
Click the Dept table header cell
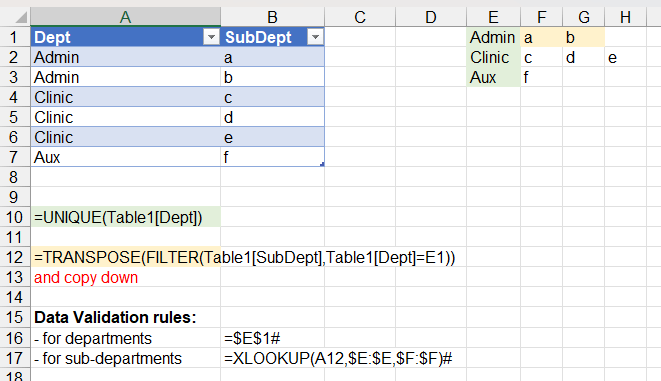126,37
